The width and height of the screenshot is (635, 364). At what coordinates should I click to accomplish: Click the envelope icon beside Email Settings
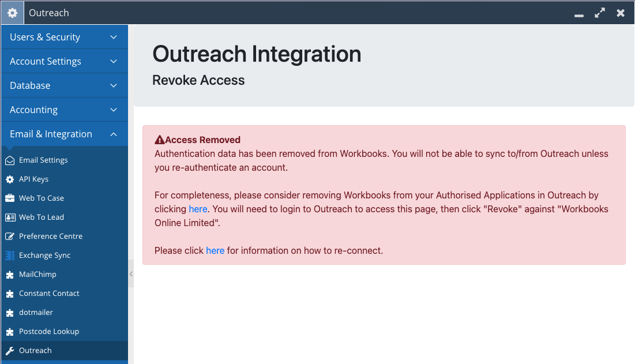click(10, 160)
